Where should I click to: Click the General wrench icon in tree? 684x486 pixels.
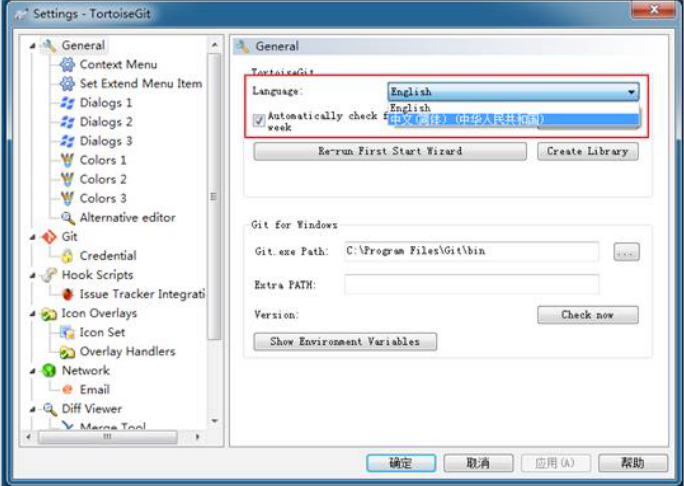[49, 45]
